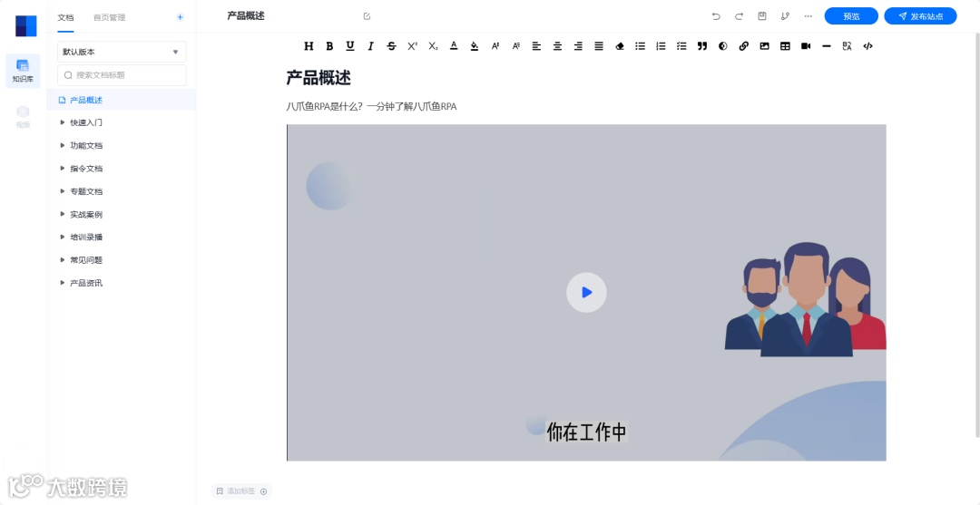The height and width of the screenshot is (505, 980).
Task: Click the app logo in the sidebar
Action: pyautogui.click(x=25, y=26)
